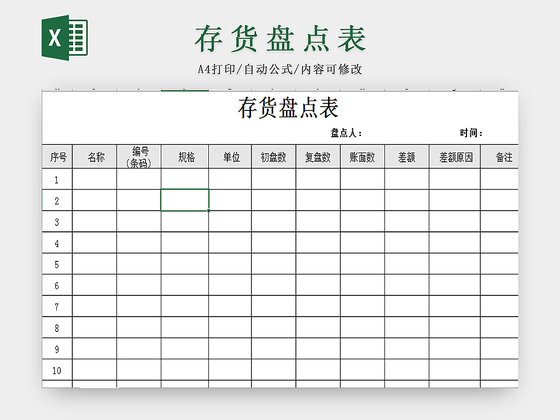This screenshot has width=560, height=420.
Task: Click the serial number 7 cell
Action: (57, 306)
